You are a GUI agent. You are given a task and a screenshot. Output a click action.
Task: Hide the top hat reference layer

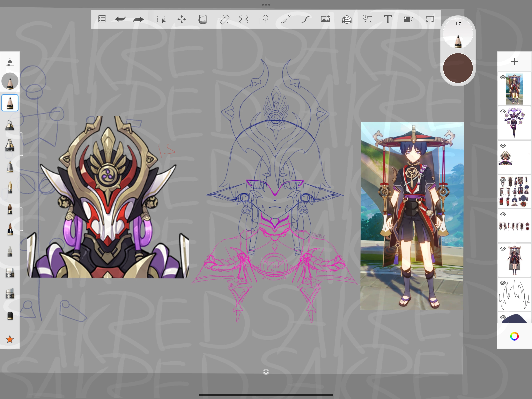click(x=503, y=77)
